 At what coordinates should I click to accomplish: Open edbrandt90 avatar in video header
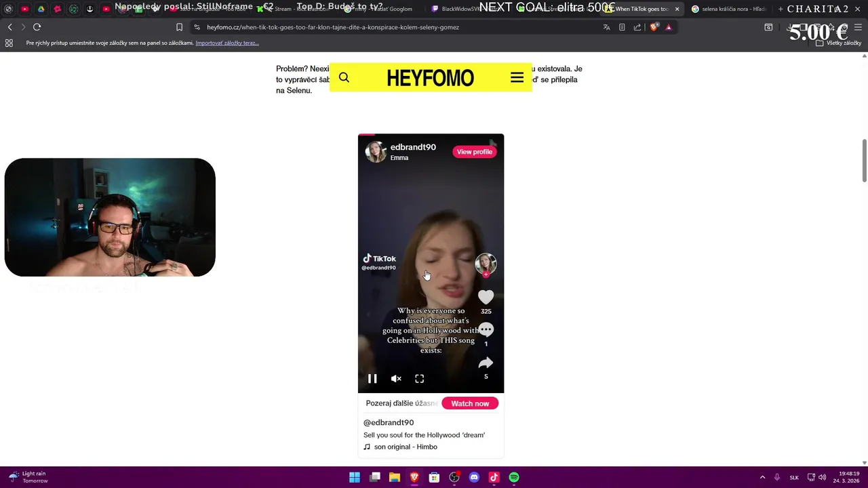[x=376, y=152]
